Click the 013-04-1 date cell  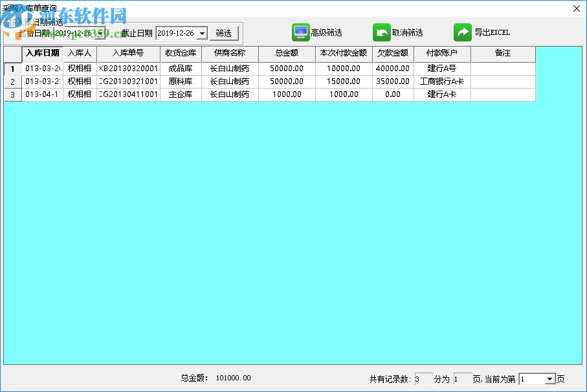click(x=43, y=94)
